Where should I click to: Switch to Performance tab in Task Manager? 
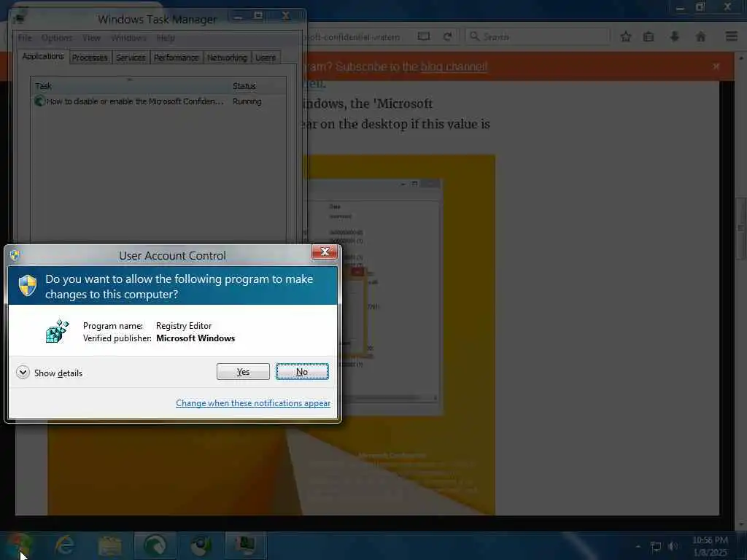[177, 58]
